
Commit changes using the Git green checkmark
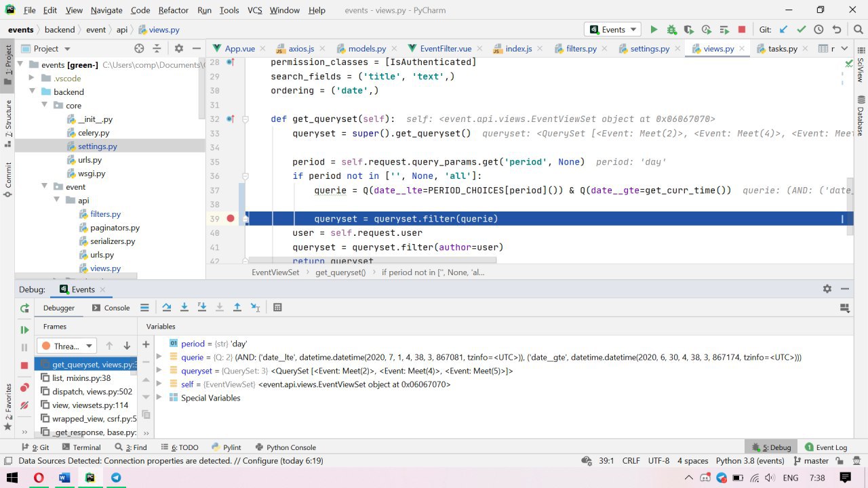click(802, 30)
